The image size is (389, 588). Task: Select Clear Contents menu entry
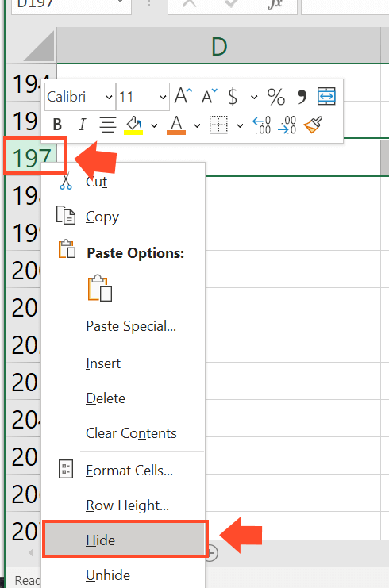pos(123,433)
